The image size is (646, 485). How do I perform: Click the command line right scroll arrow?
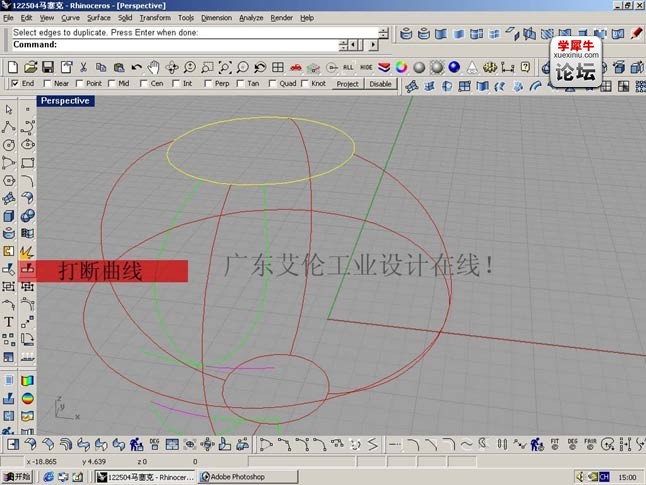[373, 45]
